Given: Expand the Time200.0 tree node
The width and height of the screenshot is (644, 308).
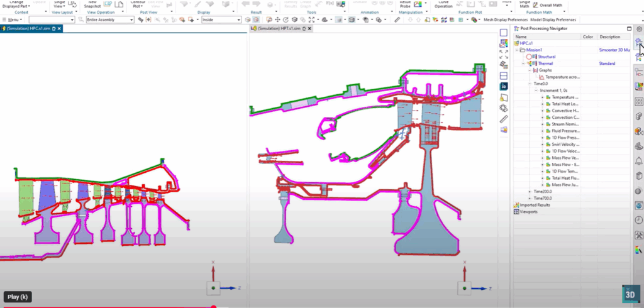Looking at the screenshot, I should tap(530, 191).
